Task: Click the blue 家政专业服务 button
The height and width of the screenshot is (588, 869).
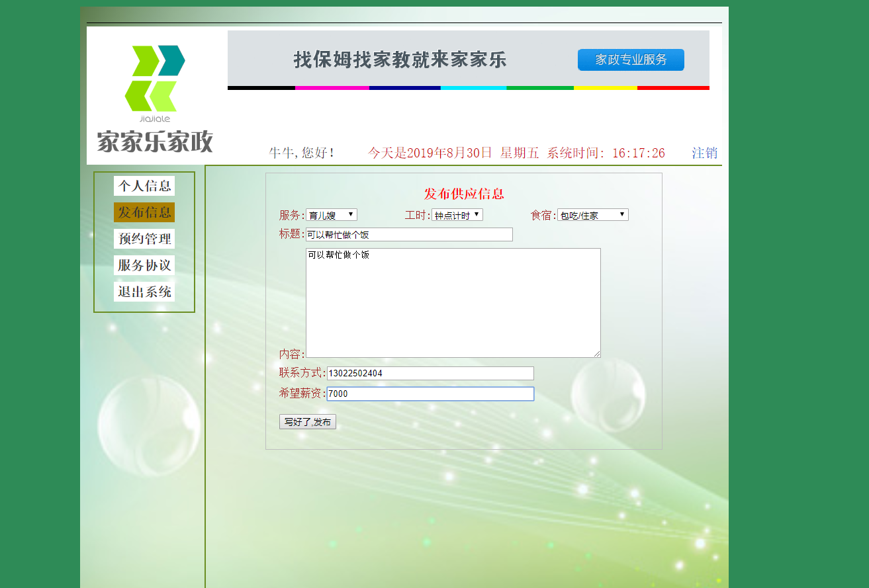Action: tap(630, 60)
